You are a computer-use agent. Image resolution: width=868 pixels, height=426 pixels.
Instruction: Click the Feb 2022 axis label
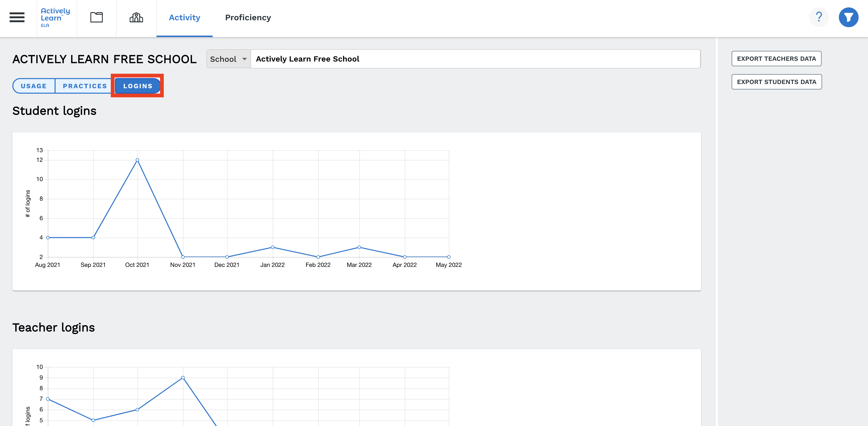click(x=318, y=265)
